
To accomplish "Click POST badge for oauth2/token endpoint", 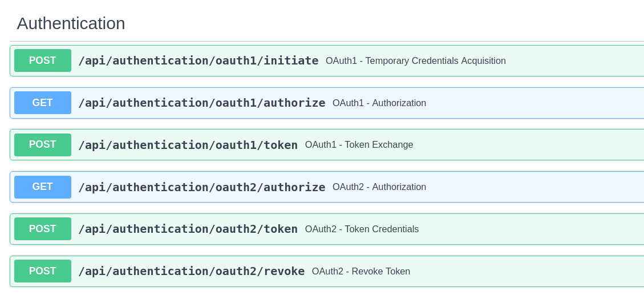I will pyautogui.click(x=43, y=229).
